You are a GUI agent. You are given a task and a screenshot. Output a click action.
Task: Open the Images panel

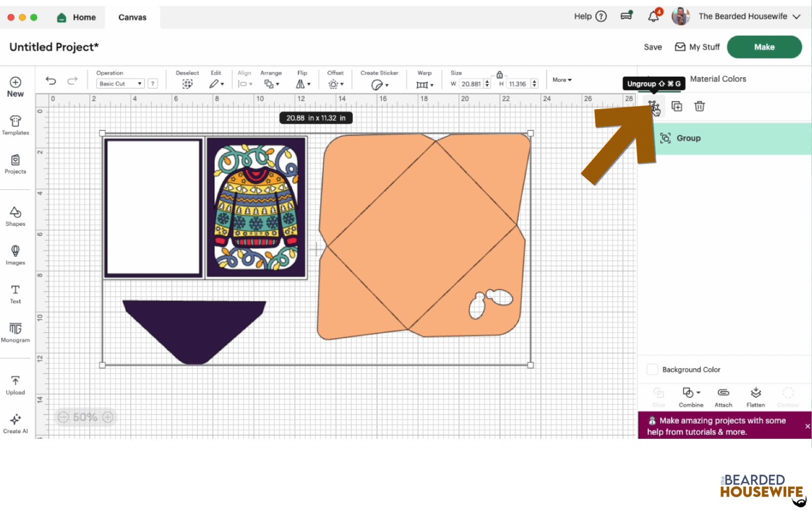15,254
